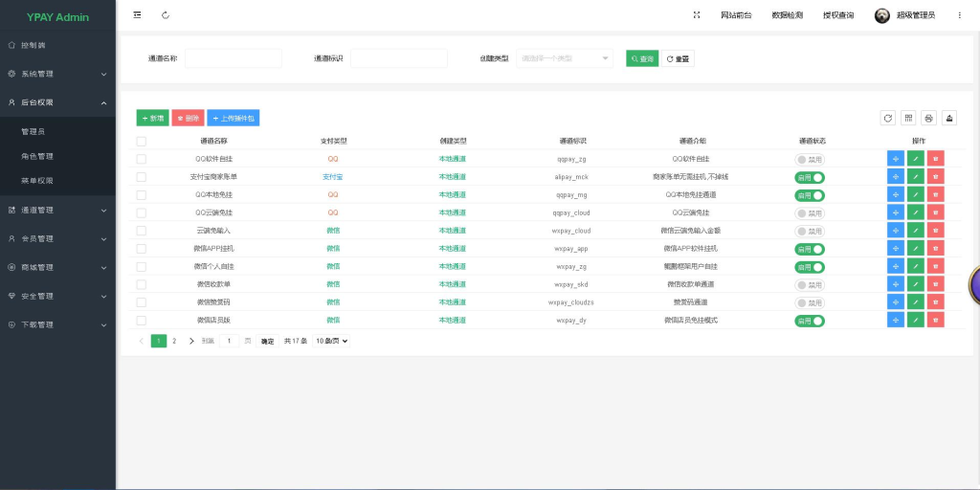This screenshot has width=980, height=490.
Task: Click the export icon above the table
Action: point(949,118)
